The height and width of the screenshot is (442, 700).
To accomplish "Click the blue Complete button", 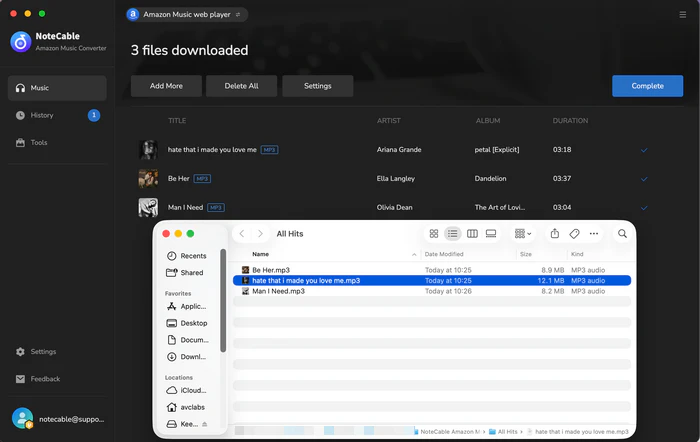I will [x=647, y=86].
